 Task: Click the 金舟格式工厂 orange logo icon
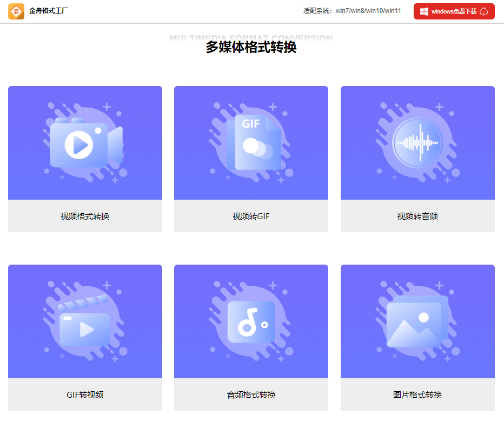click(16, 11)
